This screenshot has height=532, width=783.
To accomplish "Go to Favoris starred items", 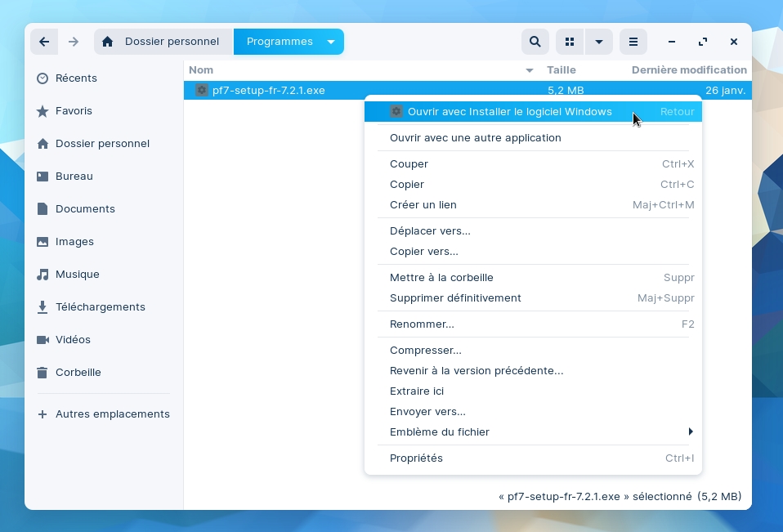I will click(74, 111).
